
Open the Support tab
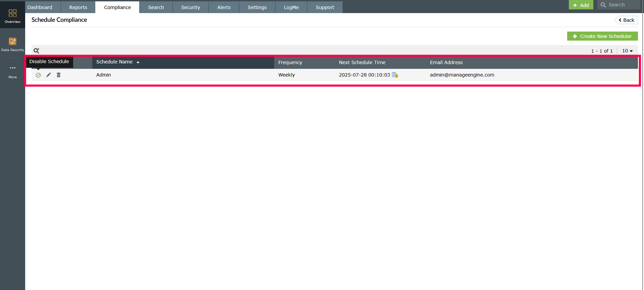click(325, 7)
